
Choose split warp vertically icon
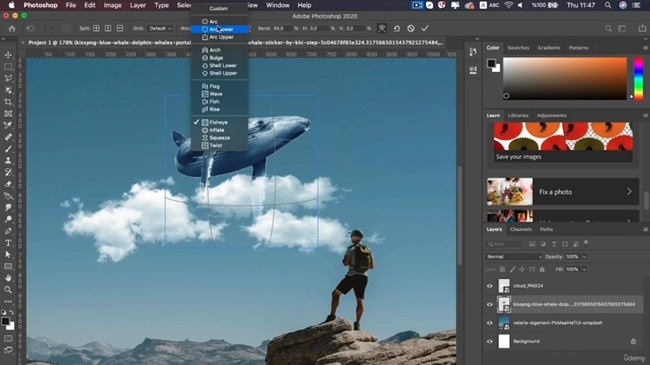point(108,28)
